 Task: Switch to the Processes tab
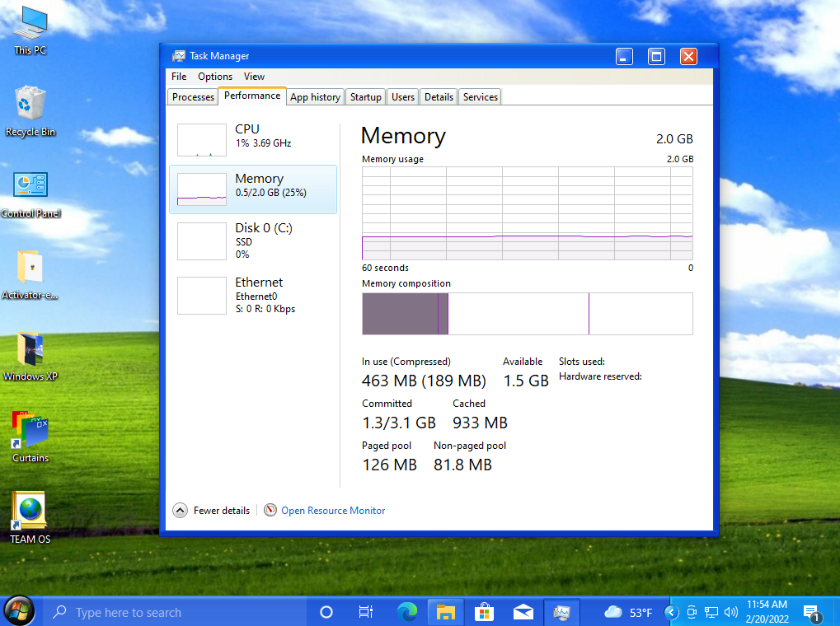pyautogui.click(x=193, y=97)
